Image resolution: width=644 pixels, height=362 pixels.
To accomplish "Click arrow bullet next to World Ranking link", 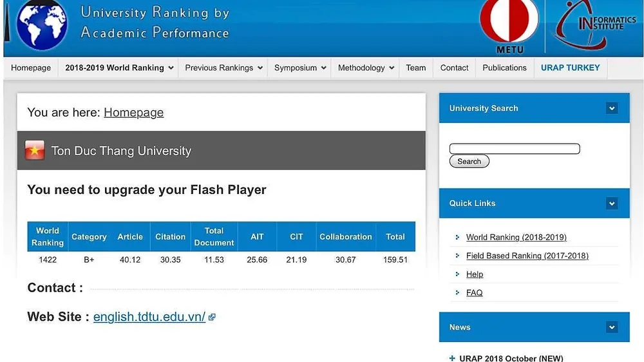I will [x=457, y=238].
